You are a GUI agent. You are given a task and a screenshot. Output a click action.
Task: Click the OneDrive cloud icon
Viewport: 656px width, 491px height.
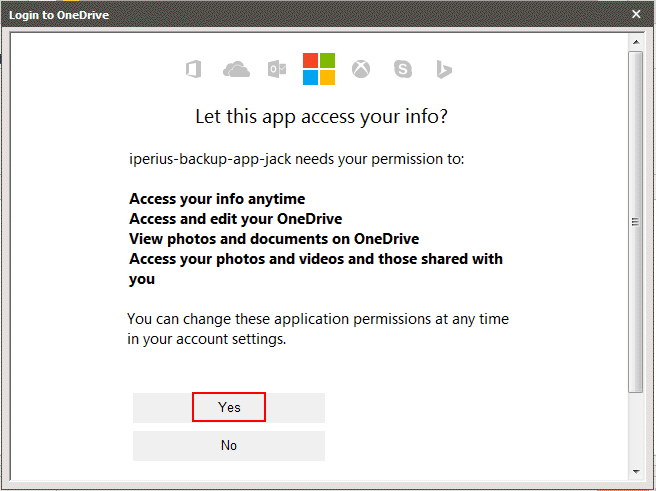point(236,69)
